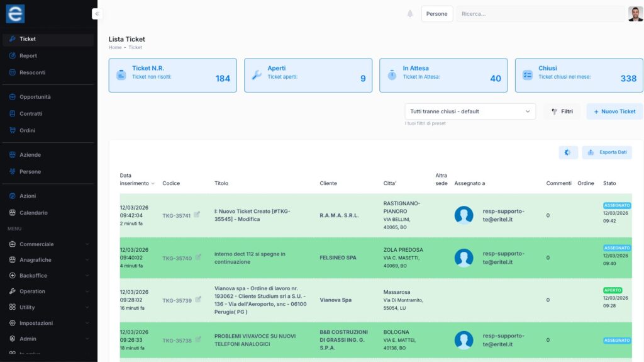
Task: Click the edit icon beside TKG-35741
Action: pyautogui.click(x=197, y=215)
